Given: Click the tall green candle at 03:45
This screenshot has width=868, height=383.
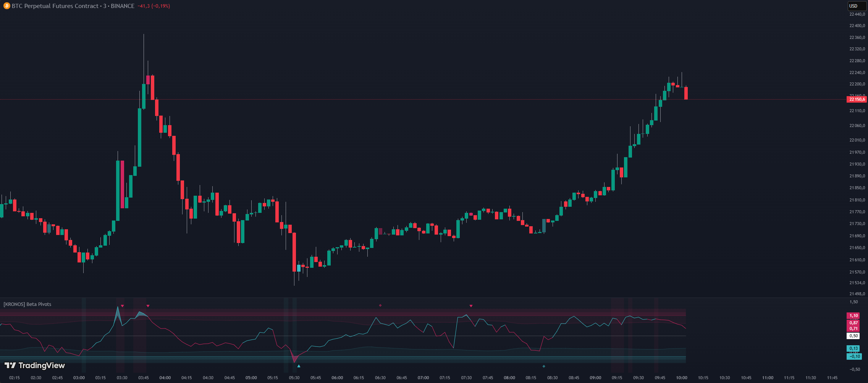Looking at the screenshot, I should (x=139, y=137).
